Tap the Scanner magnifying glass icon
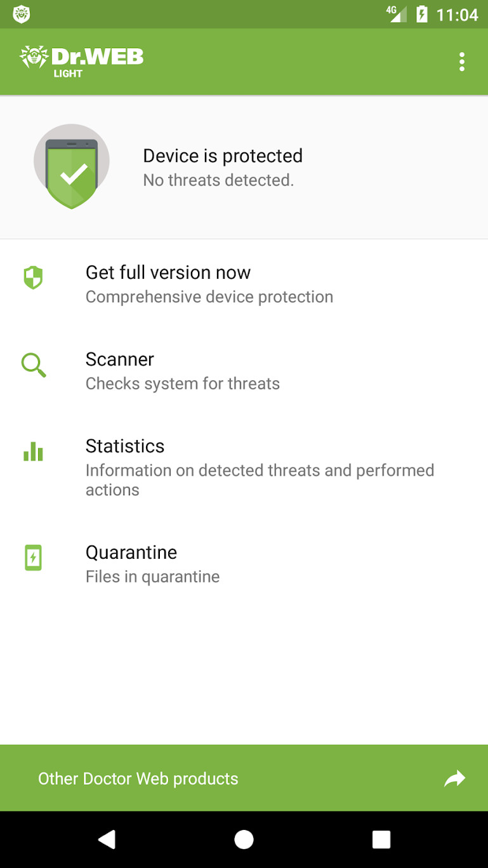The width and height of the screenshot is (488, 868). pos(33,365)
